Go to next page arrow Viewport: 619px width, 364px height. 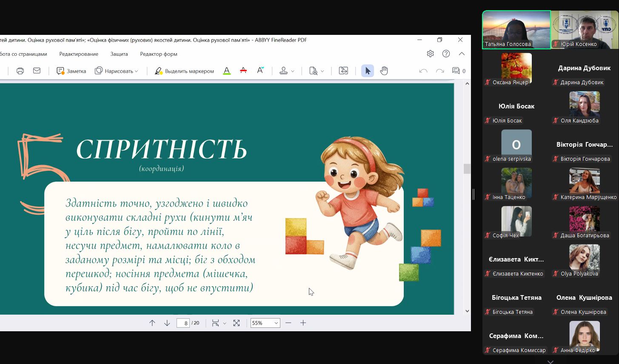point(167,323)
